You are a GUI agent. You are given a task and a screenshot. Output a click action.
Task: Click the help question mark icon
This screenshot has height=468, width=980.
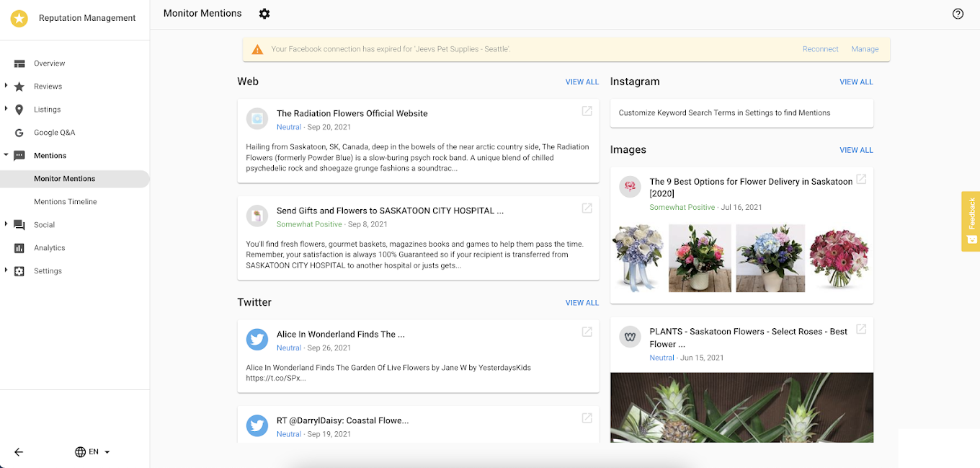point(958,14)
